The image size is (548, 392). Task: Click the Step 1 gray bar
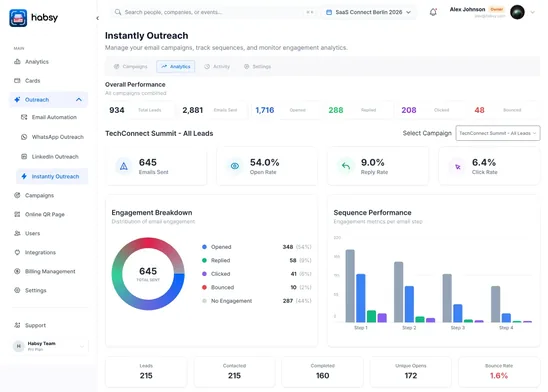click(x=350, y=286)
